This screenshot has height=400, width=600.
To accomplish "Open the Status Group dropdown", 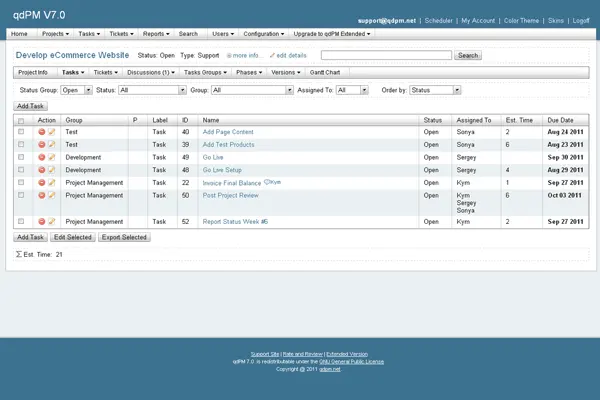I will pos(76,90).
